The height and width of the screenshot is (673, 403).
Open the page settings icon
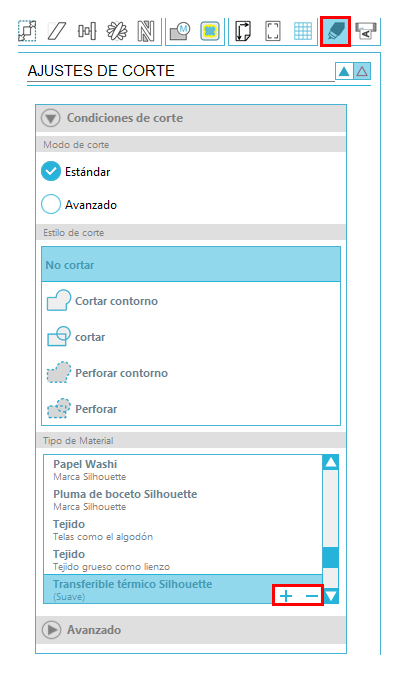(x=243, y=31)
